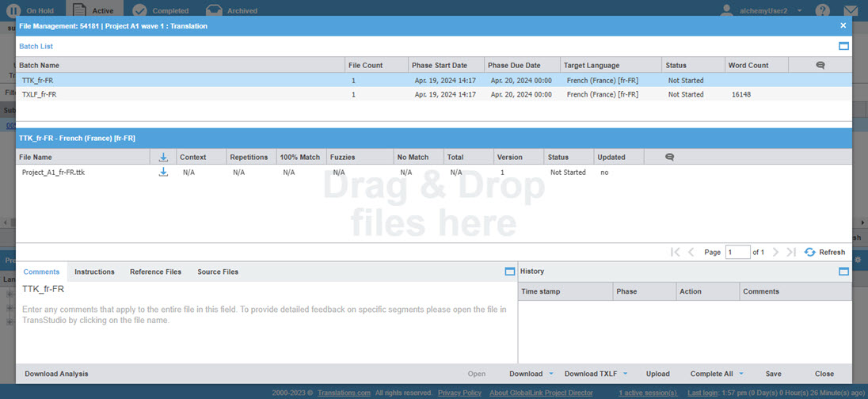This screenshot has height=399, width=868.
Task: Maximize the History panel
Action: coord(843,272)
